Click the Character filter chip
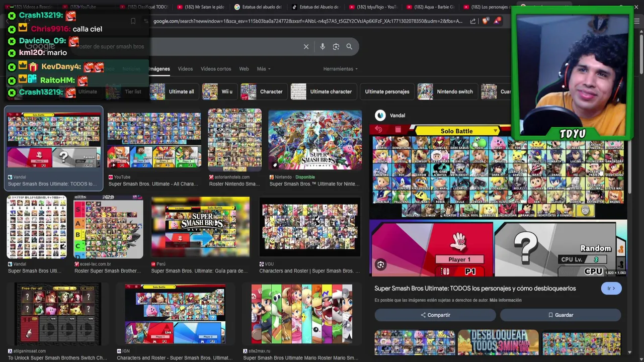This screenshot has height=362, width=644. [x=263, y=92]
